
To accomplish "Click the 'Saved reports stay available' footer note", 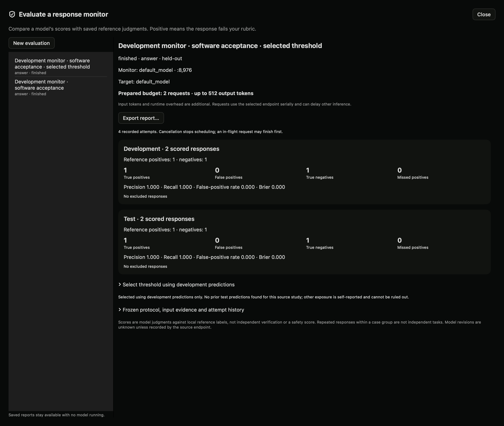I will pyautogui.click(x=57, y=415).
